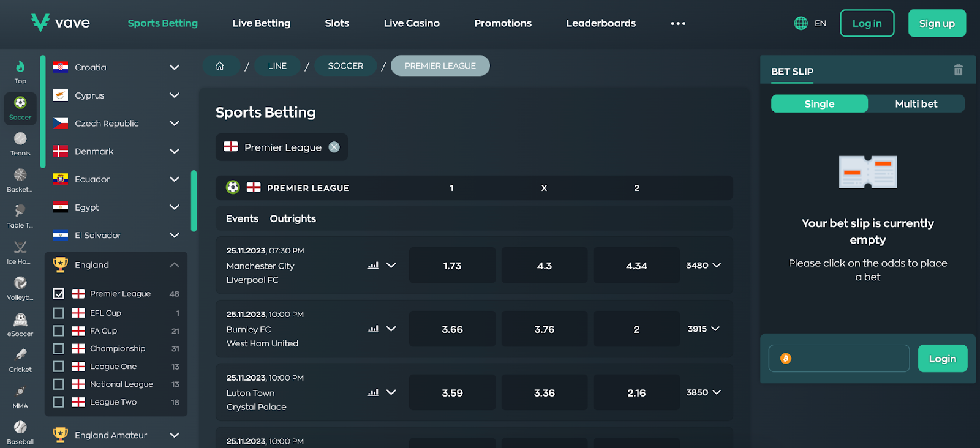
Task: Open the Top sports category
Action: coord(20,72)
